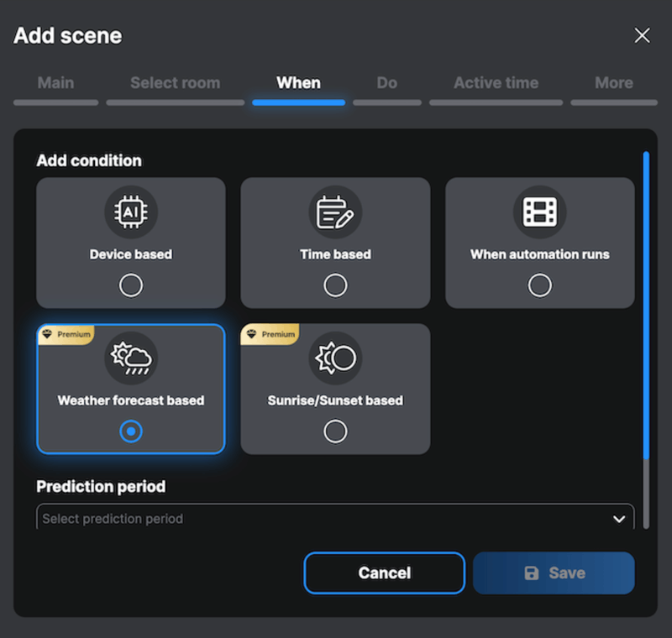Click the floppy disk icon on Save

coord(531,573)
